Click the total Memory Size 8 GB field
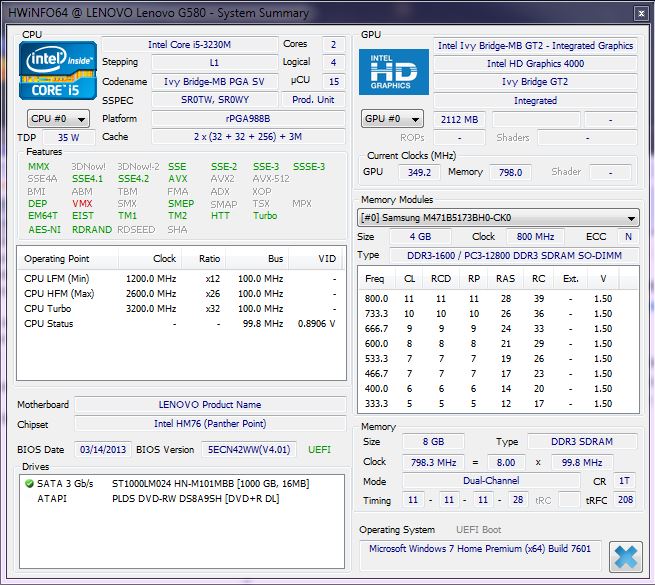This screenshot has height=585, width=655. coord(433,442)
